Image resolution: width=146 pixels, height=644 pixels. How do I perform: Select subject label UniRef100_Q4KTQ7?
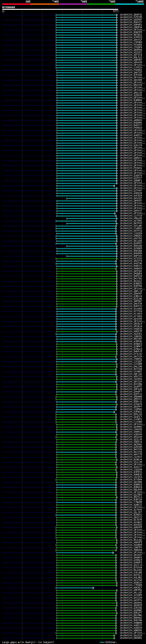(x=131, y=72)
